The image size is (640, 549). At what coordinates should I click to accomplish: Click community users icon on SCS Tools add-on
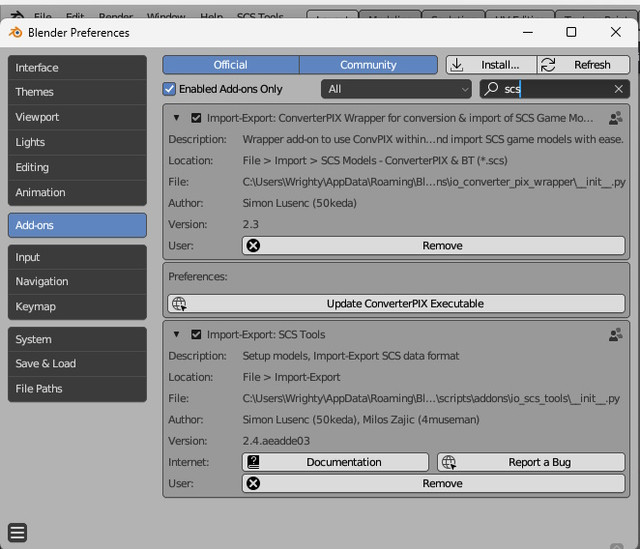(615, 334)
